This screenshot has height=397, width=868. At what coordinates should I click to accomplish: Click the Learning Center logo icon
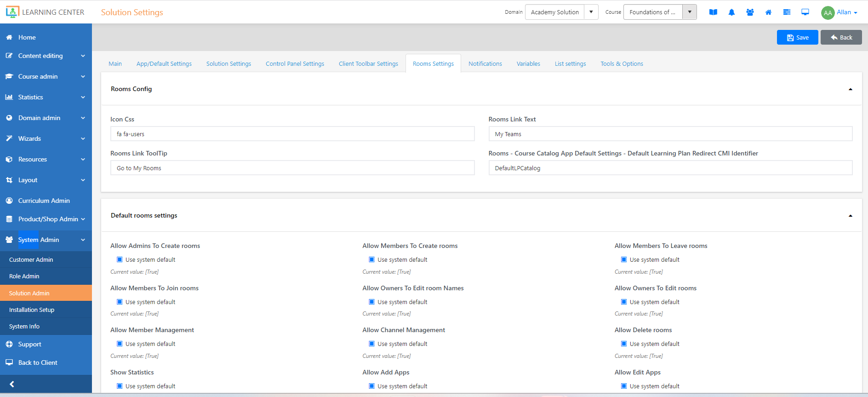tap(12, 12)
